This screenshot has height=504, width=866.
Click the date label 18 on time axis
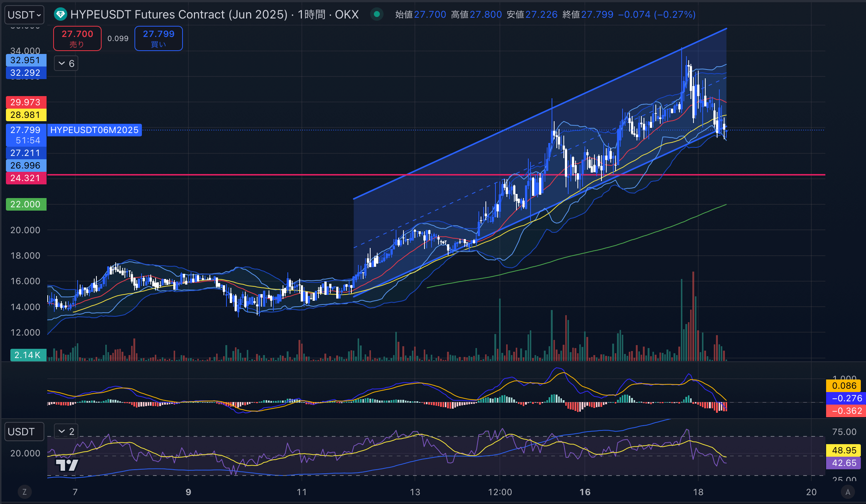click(698, 492)
